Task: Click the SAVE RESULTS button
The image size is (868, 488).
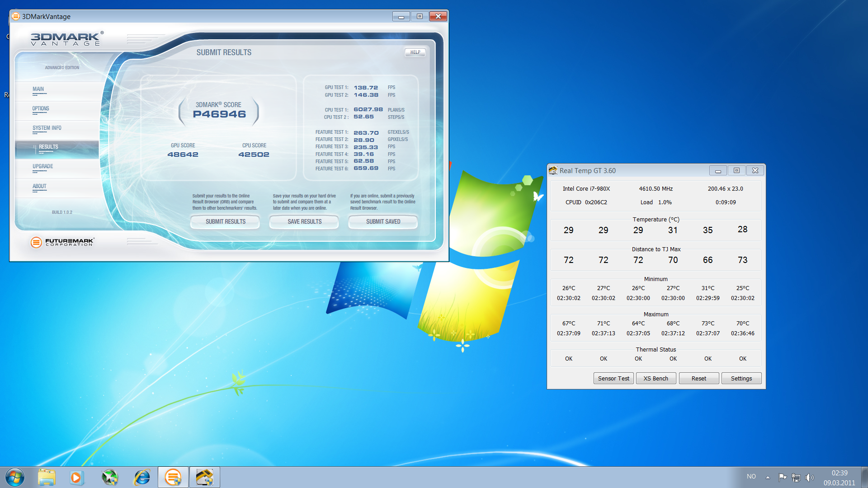Action: [x=304, y=221]
